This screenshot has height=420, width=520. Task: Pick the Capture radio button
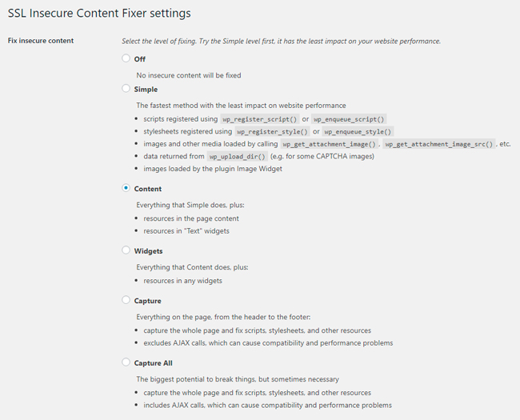[x=126, y=300]
